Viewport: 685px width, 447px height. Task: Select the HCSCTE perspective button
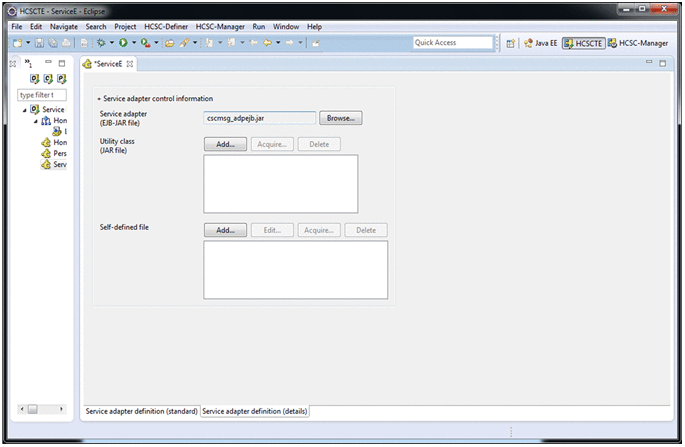(582, 44)
